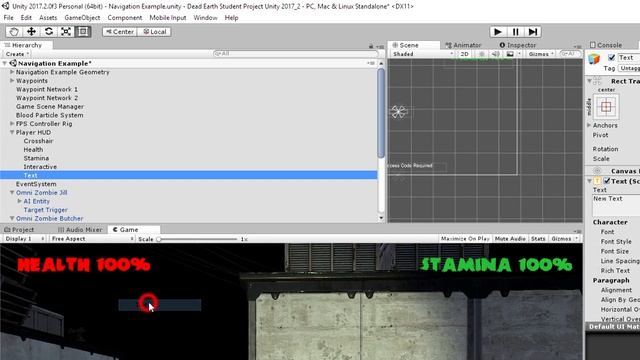Expand AI Entity object

[x=20, y=201]
